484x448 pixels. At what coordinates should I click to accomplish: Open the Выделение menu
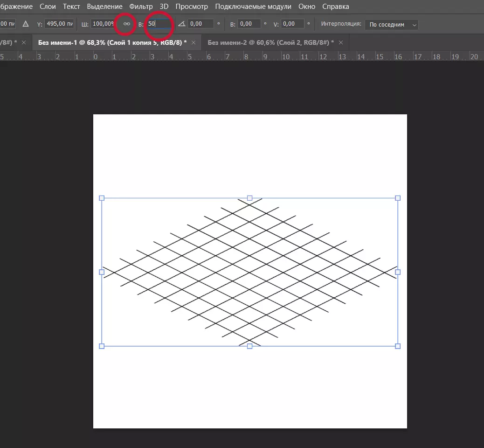pyautogui.click(x=104, y=7)
